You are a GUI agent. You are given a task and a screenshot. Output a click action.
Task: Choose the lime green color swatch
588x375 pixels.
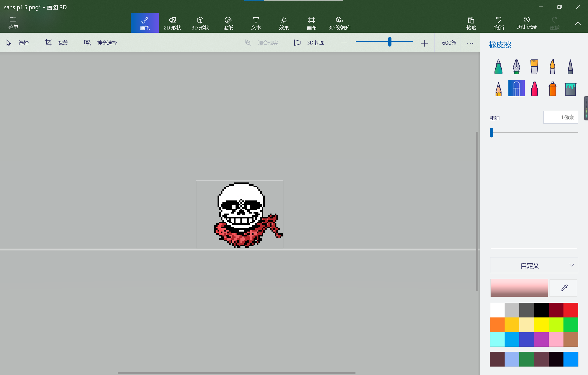pyautogui.click(x=556, y=325)
